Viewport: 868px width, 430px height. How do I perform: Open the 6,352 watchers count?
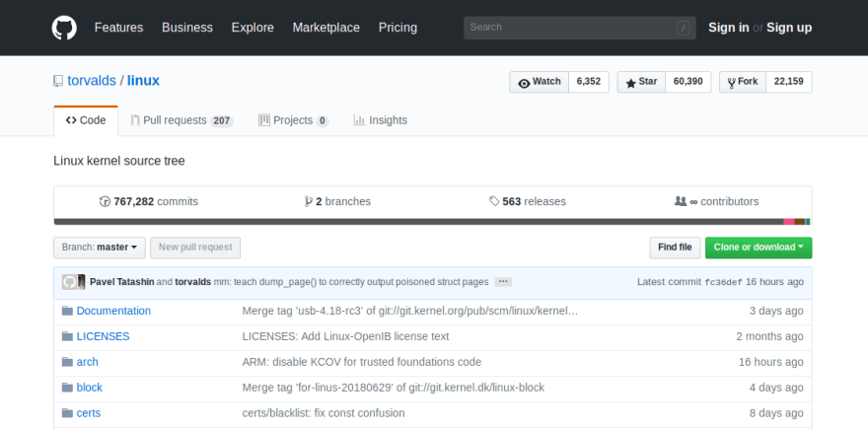point(589,82)
